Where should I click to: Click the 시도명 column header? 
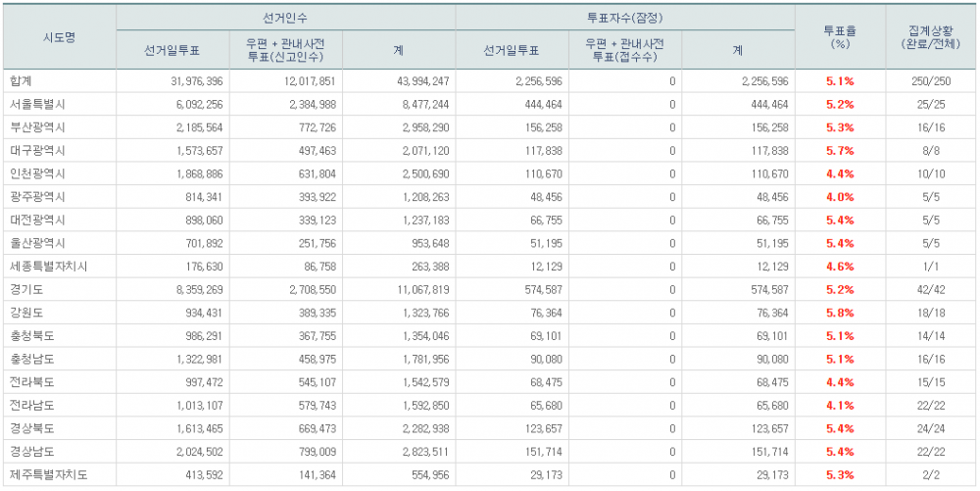click(x=59, y=37)
